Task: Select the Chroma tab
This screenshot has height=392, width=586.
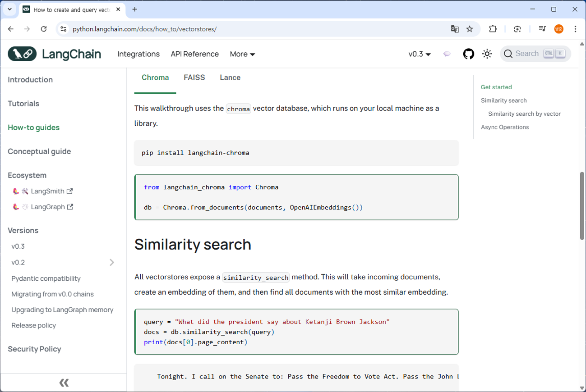Action: point(155,77)
